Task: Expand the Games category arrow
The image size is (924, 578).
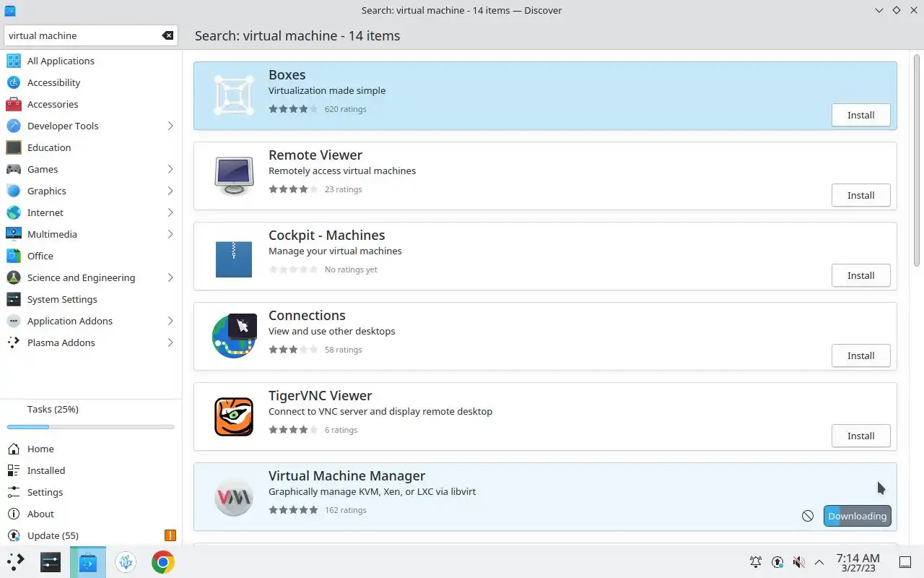Action: (170, 169)
